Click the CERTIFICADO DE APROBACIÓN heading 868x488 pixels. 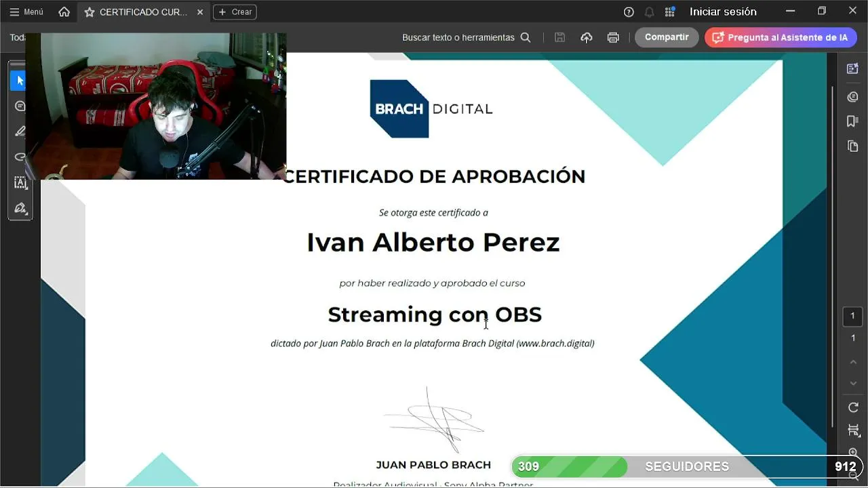(434, 176)
